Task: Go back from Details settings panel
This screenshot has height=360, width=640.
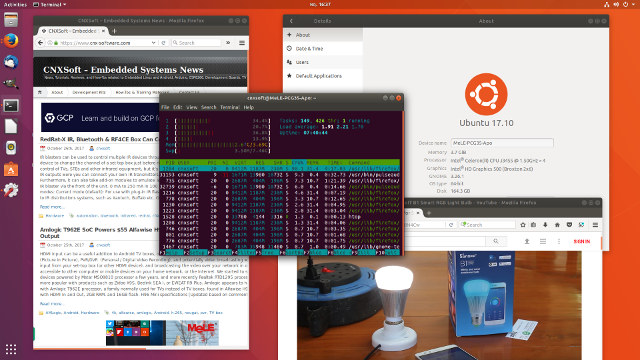Action: (x=291, y=21)
